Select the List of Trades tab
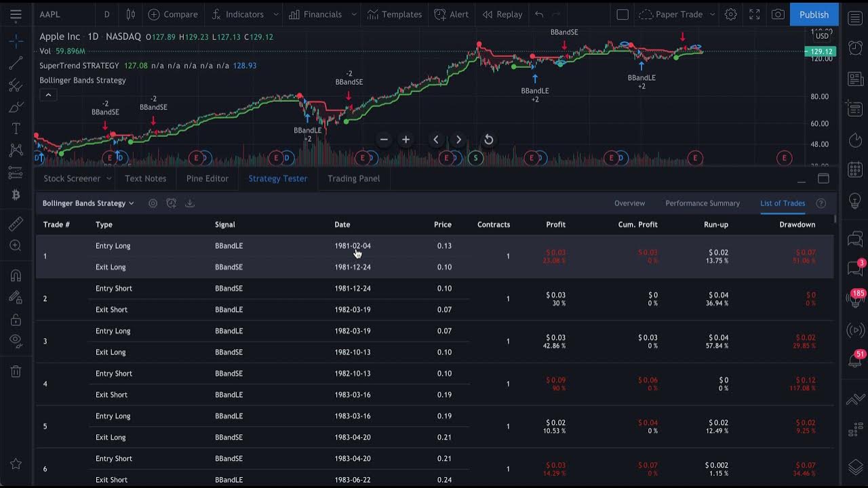 783,203
